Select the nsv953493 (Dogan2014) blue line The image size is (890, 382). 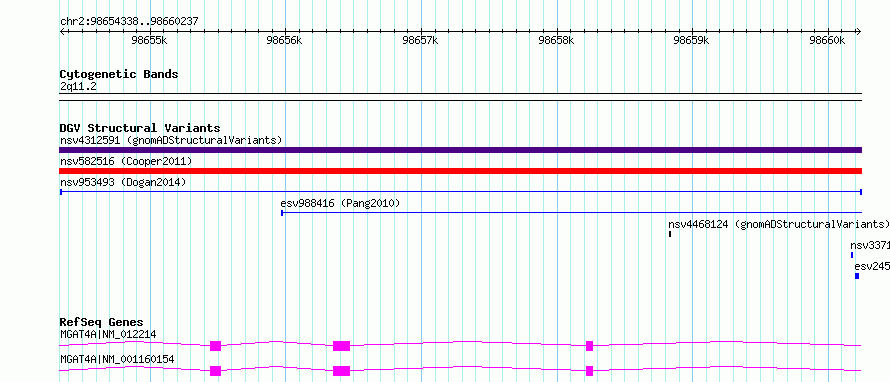point(460,192)
